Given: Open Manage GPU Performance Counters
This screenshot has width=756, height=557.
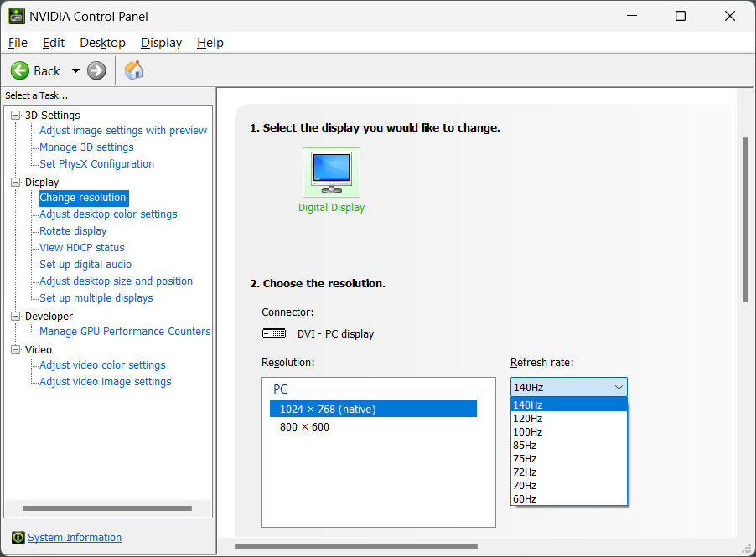Looking at the screenshot, I should (125, 331).
